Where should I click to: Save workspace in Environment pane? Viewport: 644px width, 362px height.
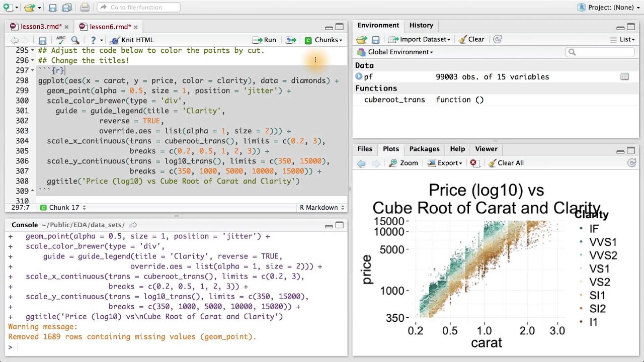(x=375, y=39)
